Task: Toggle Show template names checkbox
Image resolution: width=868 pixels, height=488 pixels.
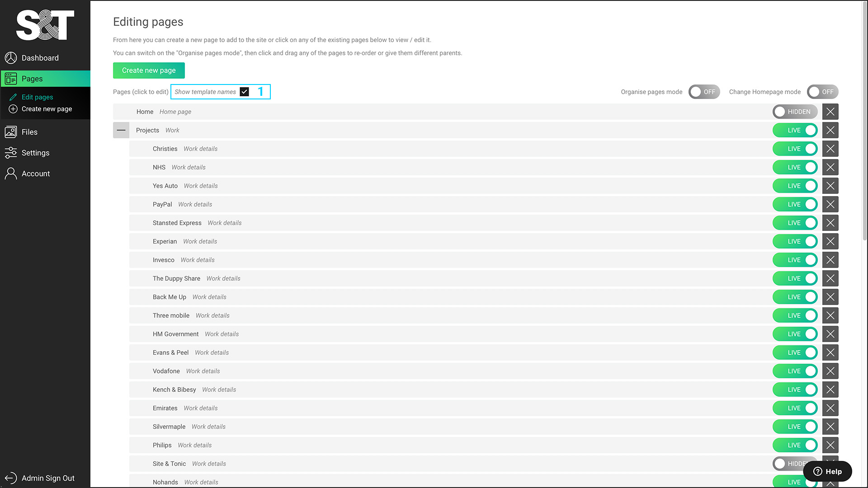Action: pyautogui.click(x=245, y=92)
